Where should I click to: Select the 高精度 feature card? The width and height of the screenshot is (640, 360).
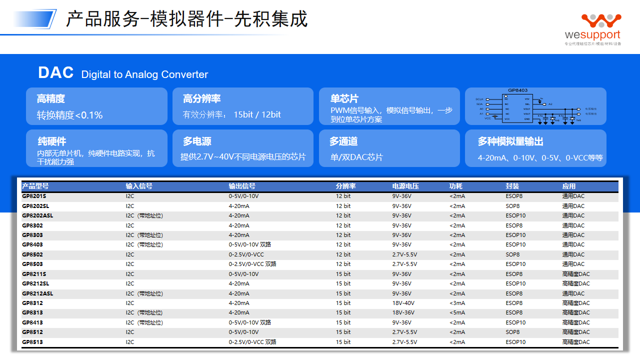[97, 106]
